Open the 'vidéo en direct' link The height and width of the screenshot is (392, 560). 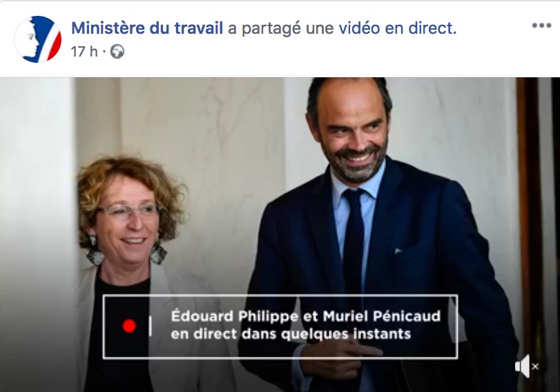pos(398,28)
